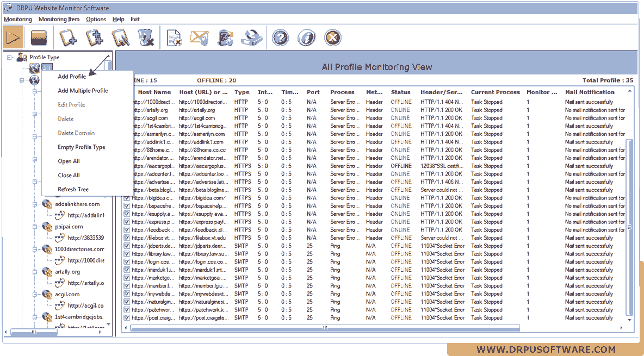Screen dimensions: 644x356
Task: Toggle checkbox for https://esupply.a row
Action: [x=127, y=214]
